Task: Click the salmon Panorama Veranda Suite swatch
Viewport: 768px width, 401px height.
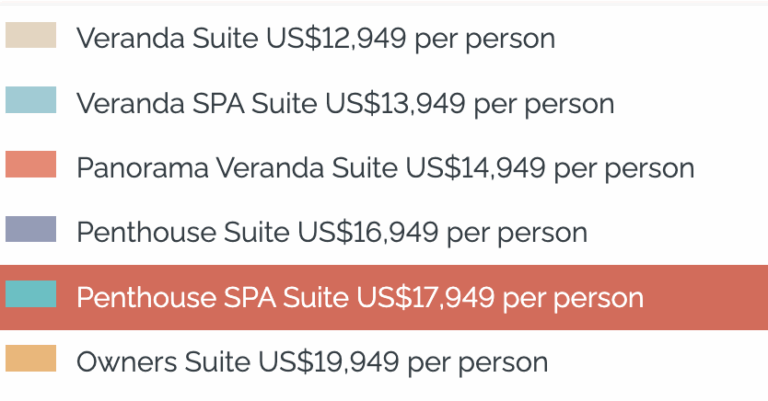Action: 31,165
